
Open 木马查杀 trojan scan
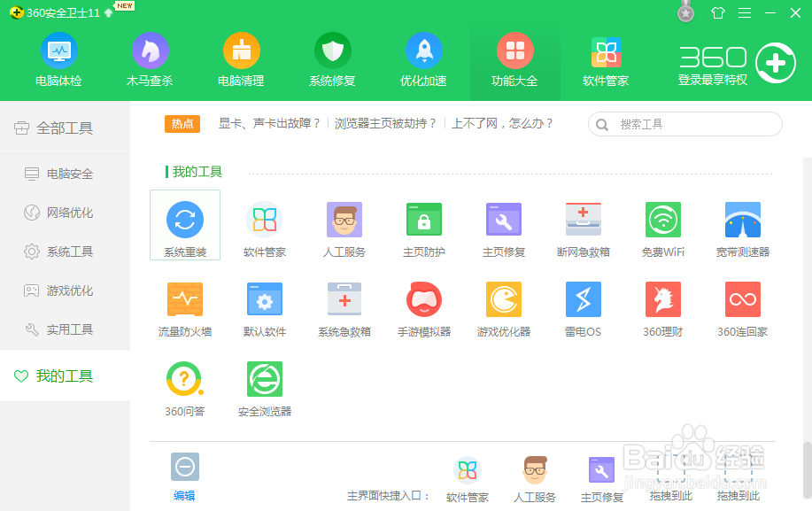point(151,59)
